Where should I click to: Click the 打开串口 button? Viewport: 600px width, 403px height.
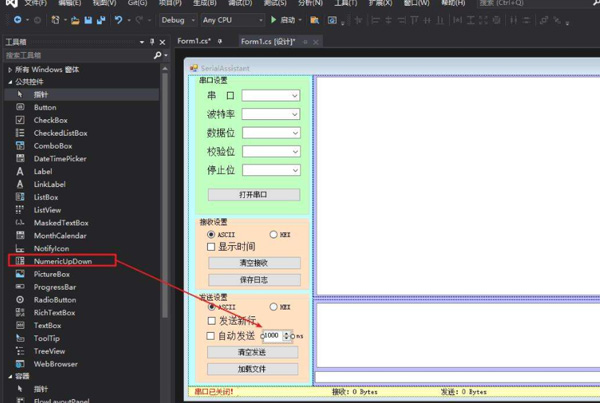coord(254,195)
